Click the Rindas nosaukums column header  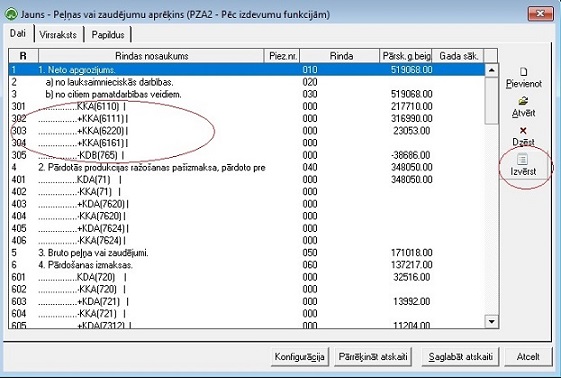click(151, 56)
